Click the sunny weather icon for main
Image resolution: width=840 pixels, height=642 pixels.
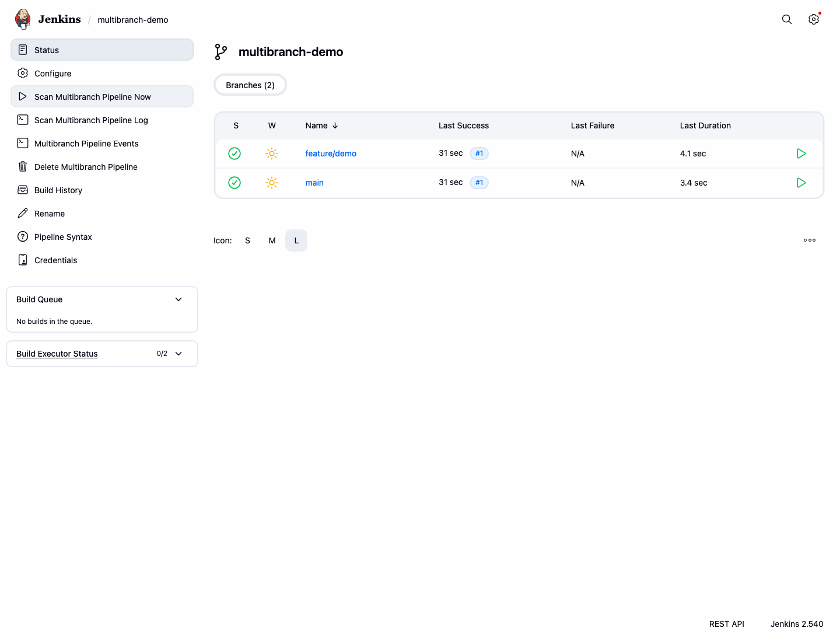272,183
